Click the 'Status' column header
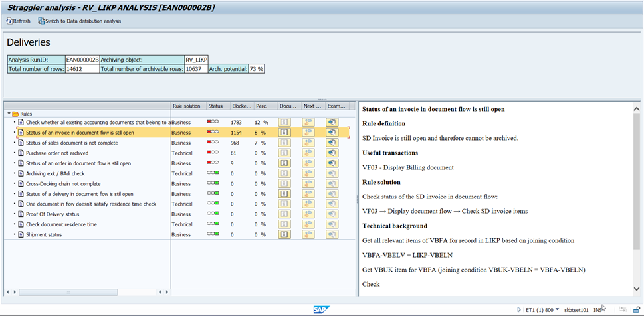 (218, 106)
